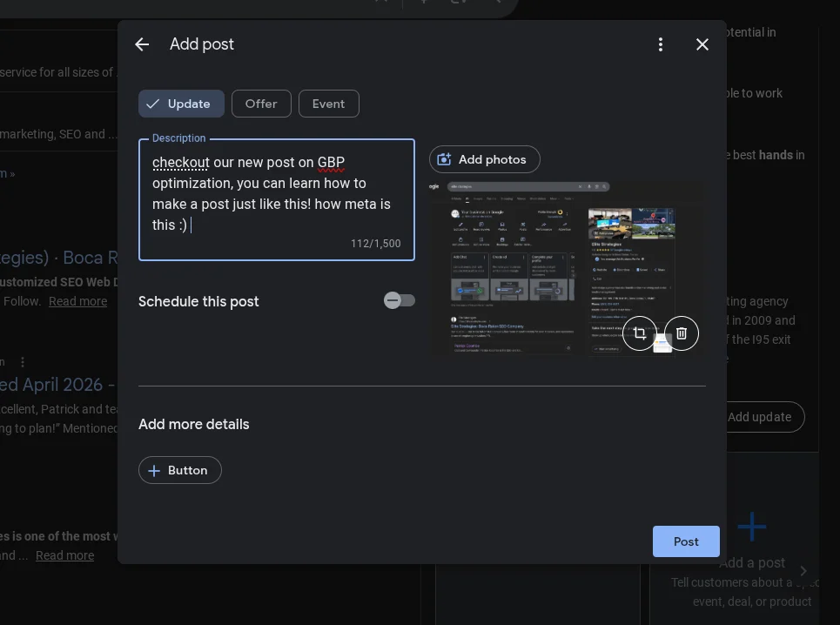Open the Read more link near Follow
Viewport: 840px width, 625px height.
(x=77, y=301)
